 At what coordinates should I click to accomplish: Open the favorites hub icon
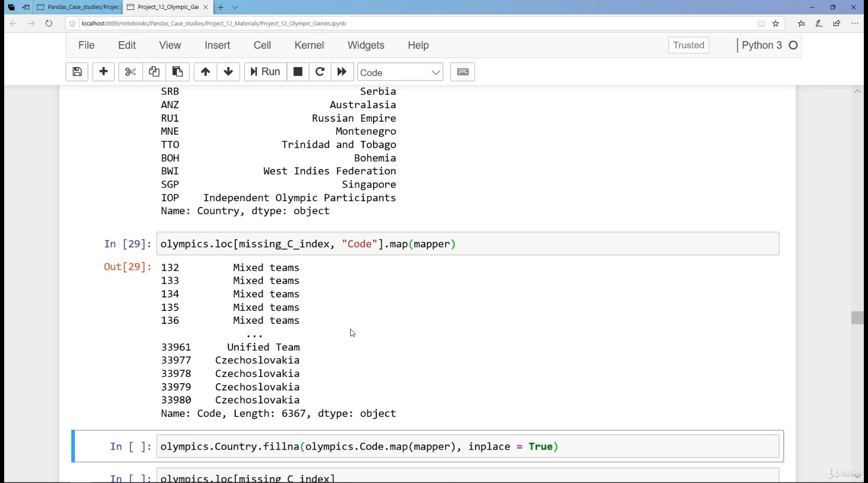801,23
